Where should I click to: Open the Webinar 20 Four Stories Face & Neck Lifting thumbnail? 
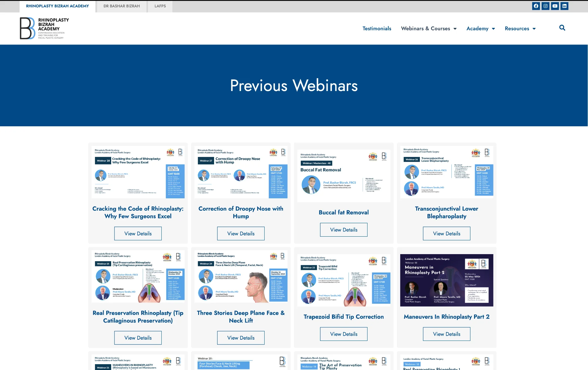[241, 362]
